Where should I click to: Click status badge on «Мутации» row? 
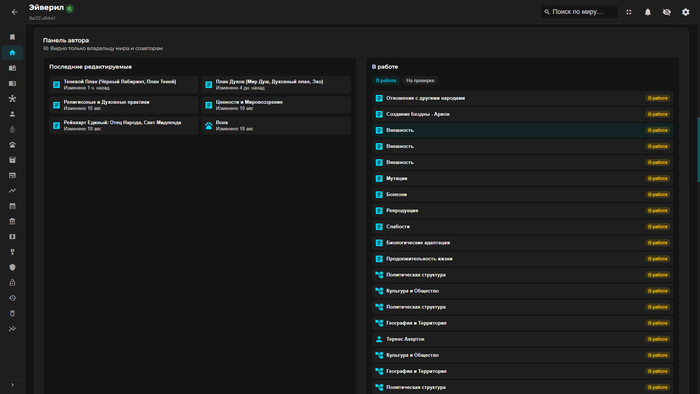(658, 178)
